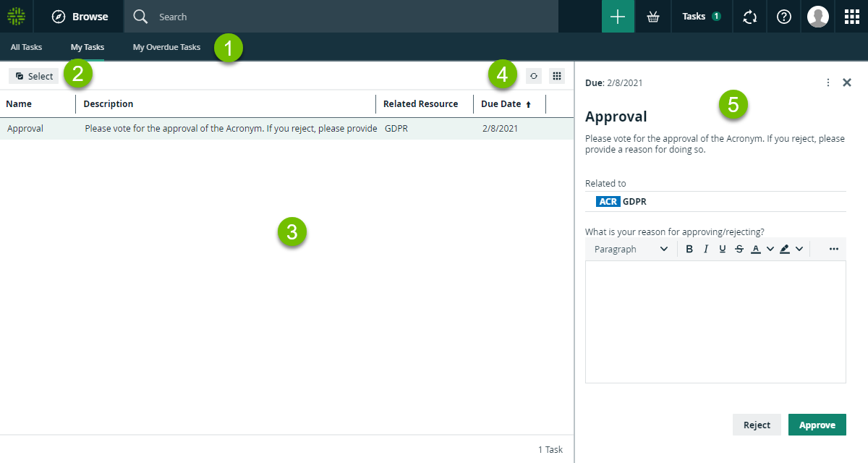This screenshot has height=463, width=868.
Task: Open the apps grid menu in header
Action: click(851, 17)
